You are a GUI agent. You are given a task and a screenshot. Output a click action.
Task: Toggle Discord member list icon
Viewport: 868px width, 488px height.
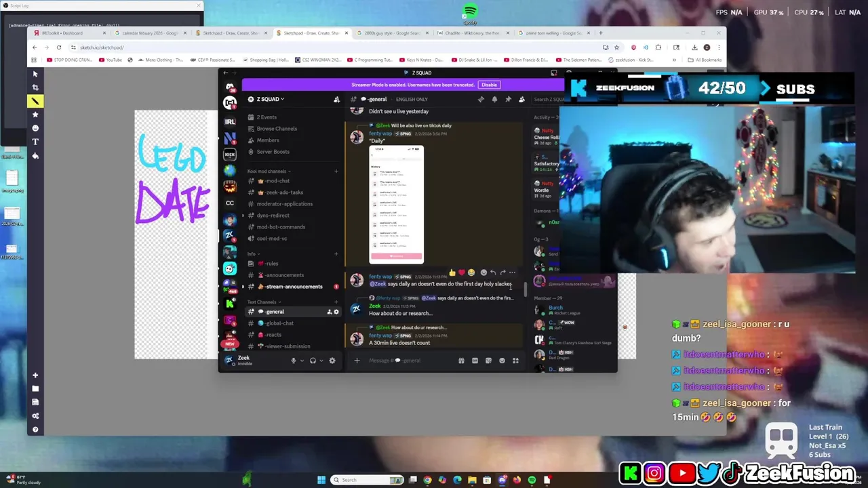(521, 100)
